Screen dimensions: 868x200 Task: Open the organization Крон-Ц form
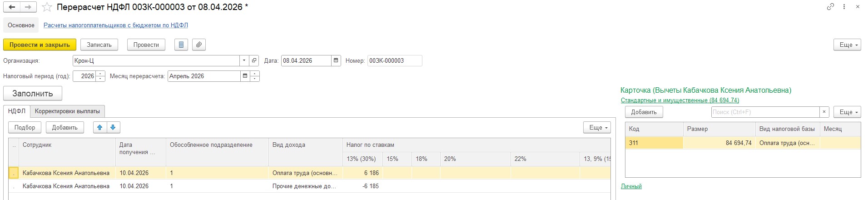coord(254,60)
